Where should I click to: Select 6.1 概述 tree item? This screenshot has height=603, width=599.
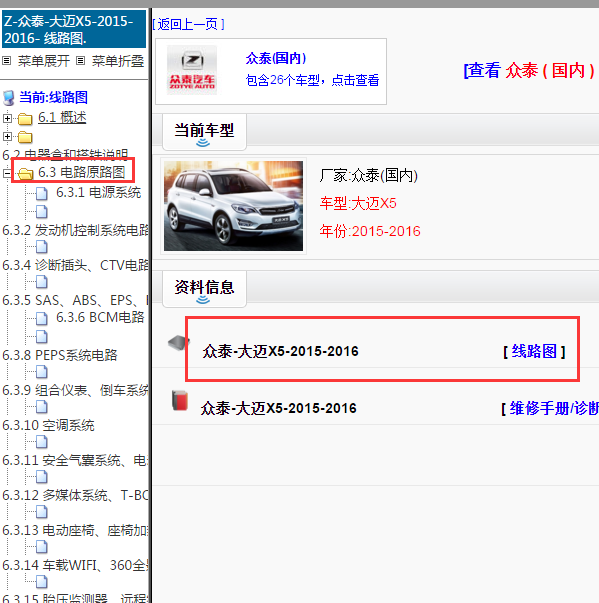tap(62, 117)
